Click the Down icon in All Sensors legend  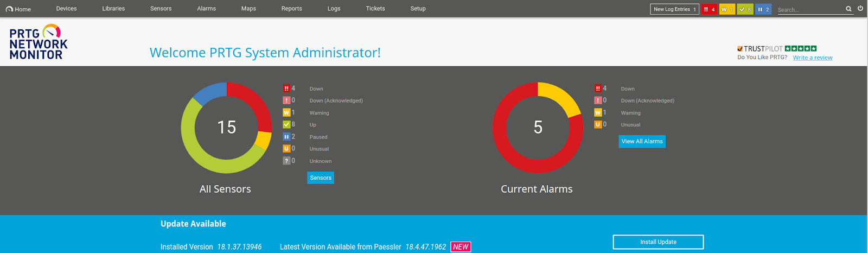pyautogui.click(x=286, y=88)
